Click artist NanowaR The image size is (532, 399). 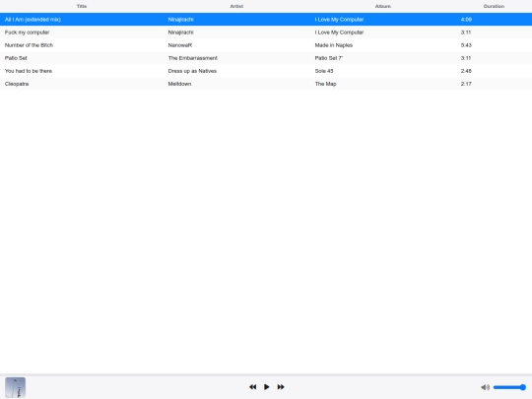[x=180, y=45]
